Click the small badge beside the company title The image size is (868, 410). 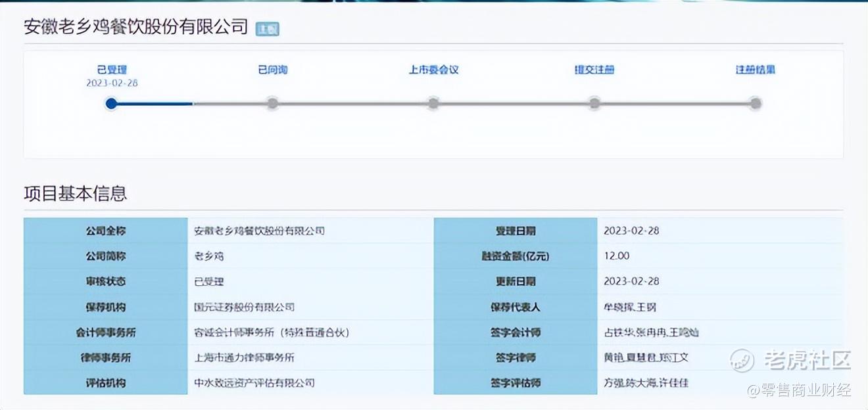point(268,29)
